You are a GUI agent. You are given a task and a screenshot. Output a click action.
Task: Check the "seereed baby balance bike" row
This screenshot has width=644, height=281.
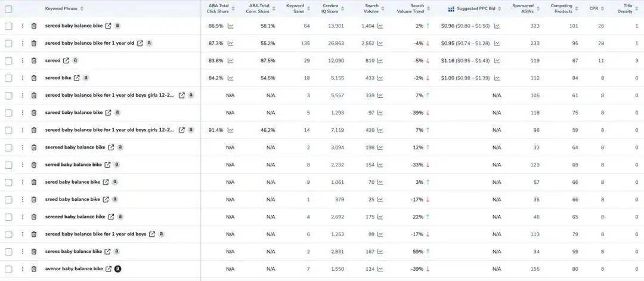(x=8, y=147)
